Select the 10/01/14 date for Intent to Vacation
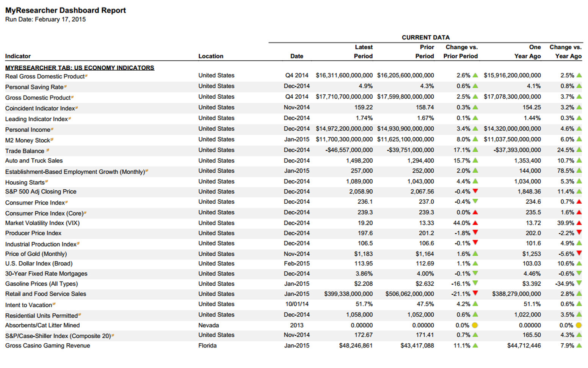 [297, 304]
